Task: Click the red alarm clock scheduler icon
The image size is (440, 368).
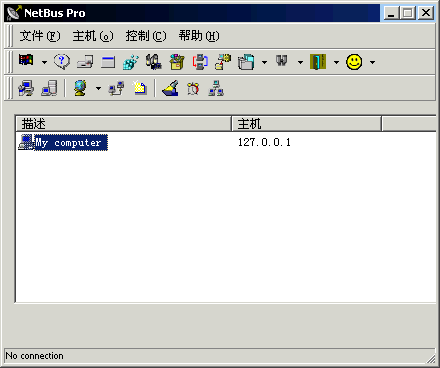Action: click(x=193, y=89)
